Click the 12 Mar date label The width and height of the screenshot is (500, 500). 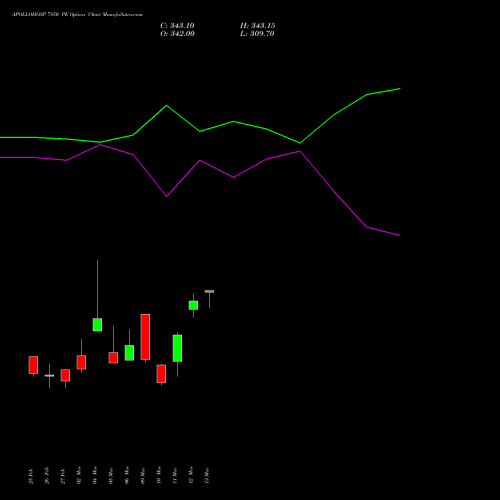(191, 475)
